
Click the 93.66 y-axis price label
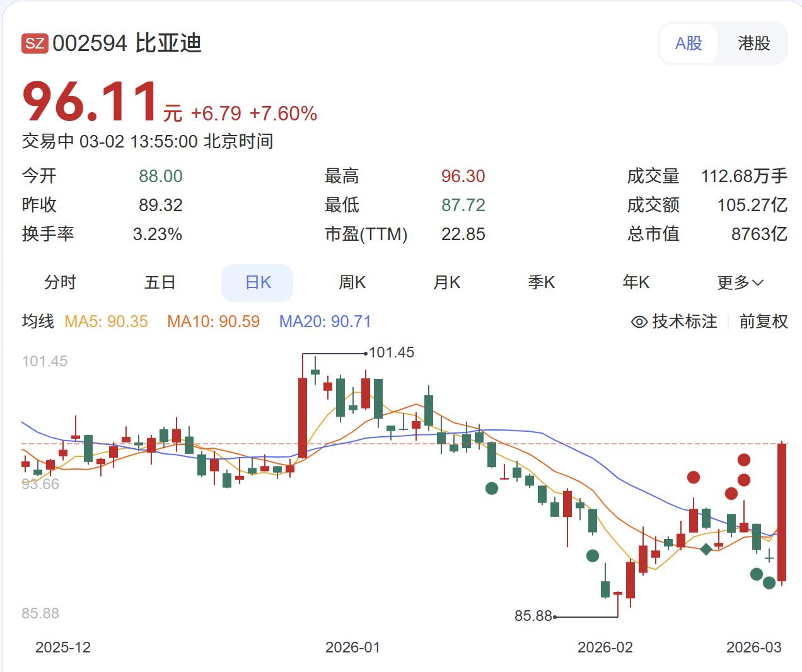click(40, 484)
